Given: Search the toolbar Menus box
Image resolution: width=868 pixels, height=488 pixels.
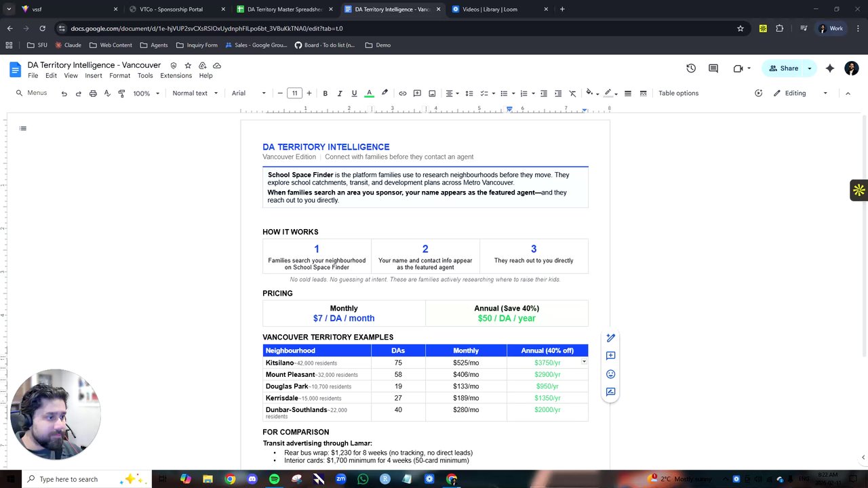Looking at the screenshot, I should point(32,94).
